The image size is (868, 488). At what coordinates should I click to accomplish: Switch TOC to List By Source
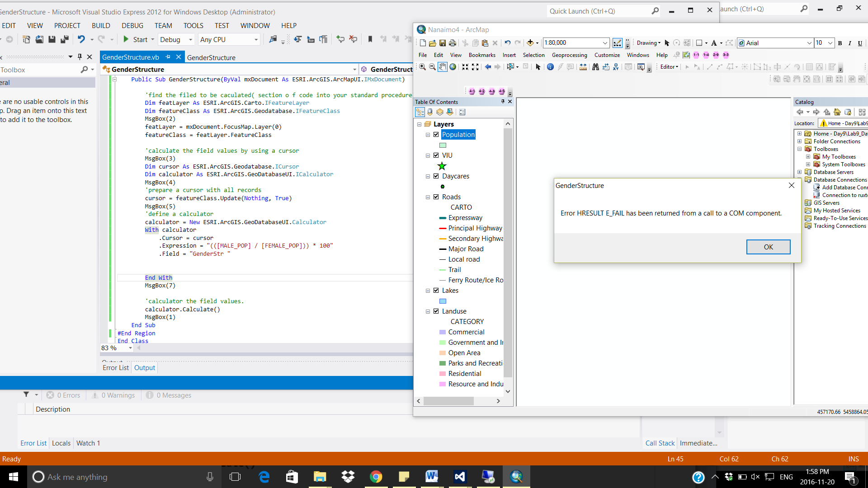(430, 112)
